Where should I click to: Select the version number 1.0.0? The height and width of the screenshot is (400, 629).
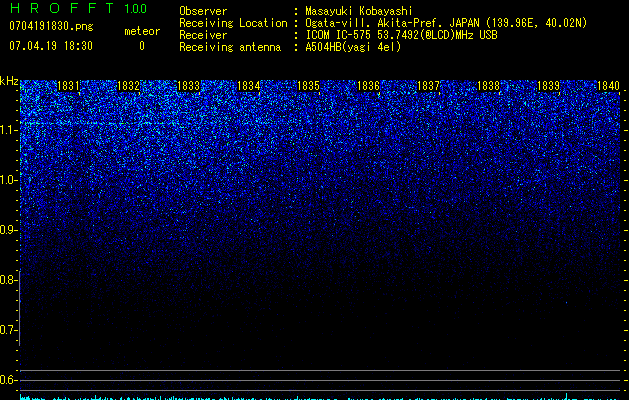coord(136,9)
